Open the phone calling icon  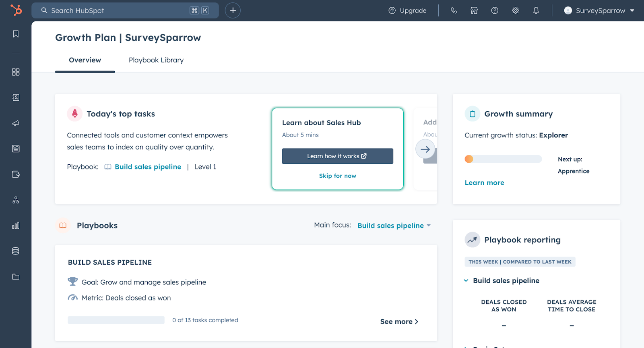454,10
